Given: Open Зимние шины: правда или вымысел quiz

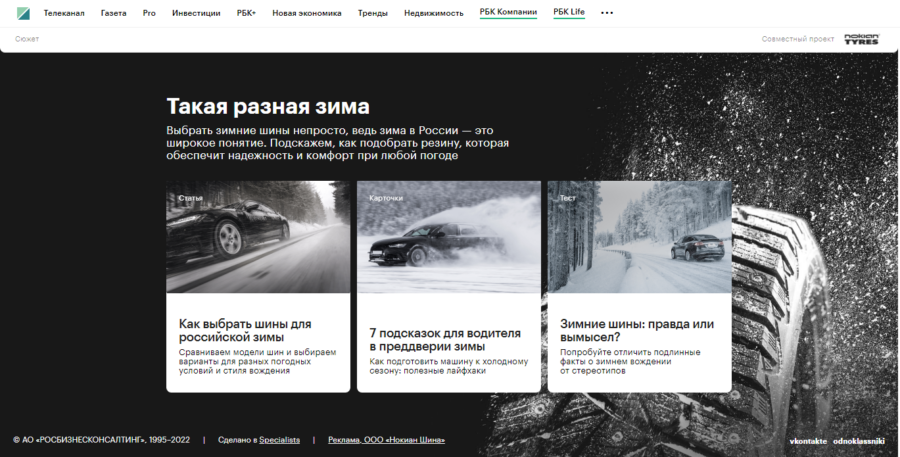Looking at the screenshot, I should point(637,331).
